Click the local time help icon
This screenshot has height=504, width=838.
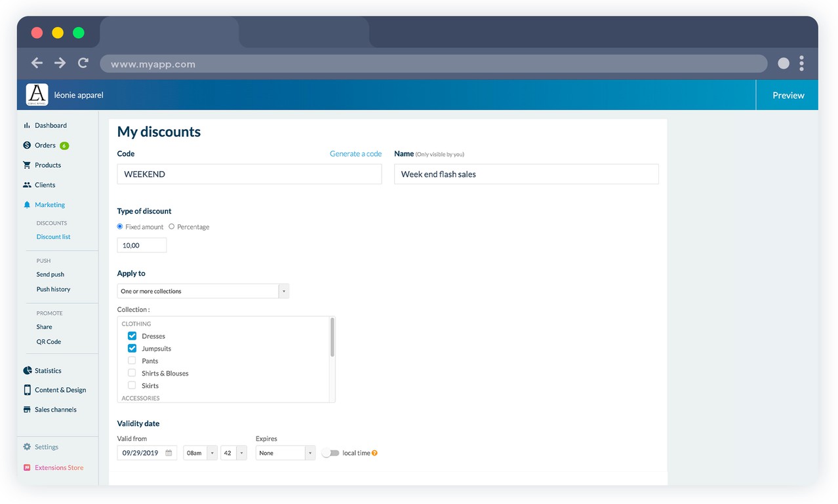pos(374,453)
